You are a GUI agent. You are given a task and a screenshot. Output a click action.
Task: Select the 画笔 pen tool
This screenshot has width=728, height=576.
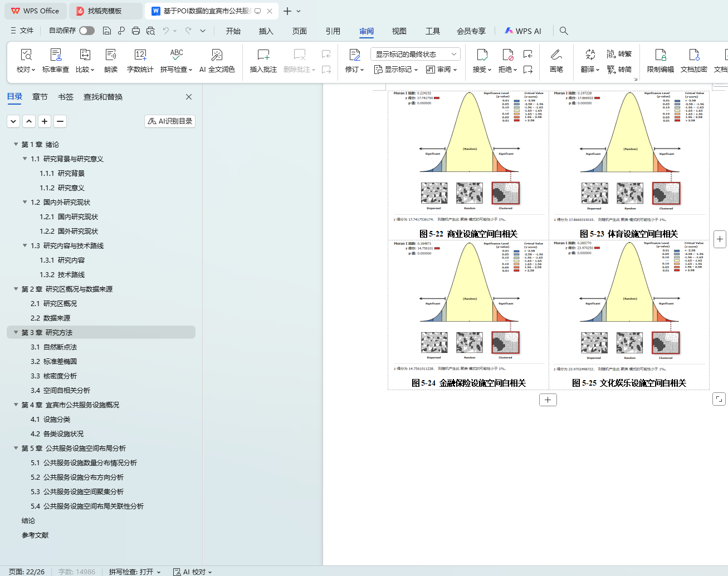pyautogui.click(x=556, y=55)
